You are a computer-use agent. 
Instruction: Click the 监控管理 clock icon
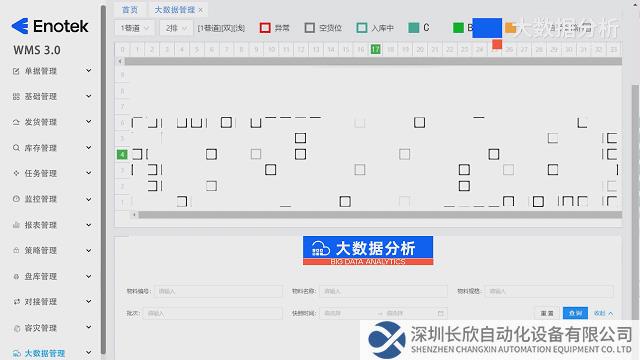point(16,199)
